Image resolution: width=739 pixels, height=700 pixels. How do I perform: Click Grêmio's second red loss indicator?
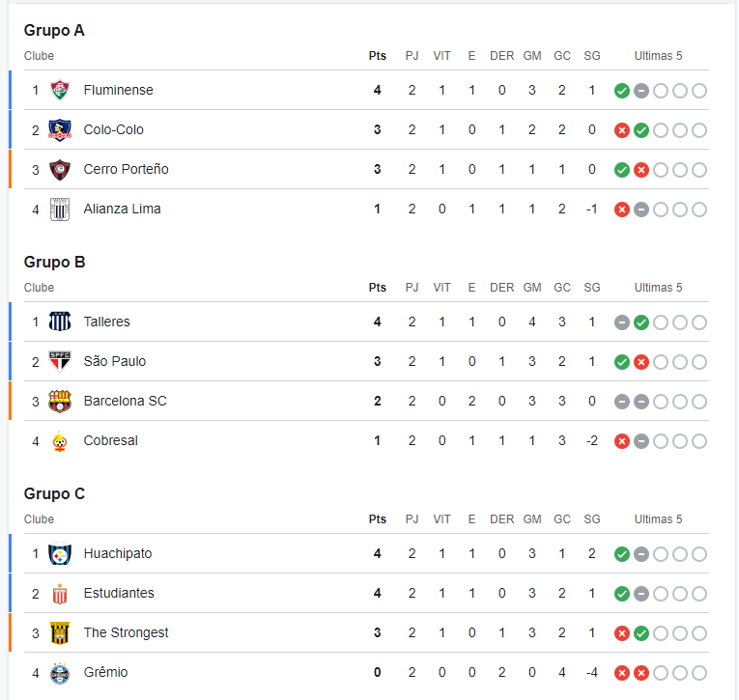[641, 673]
